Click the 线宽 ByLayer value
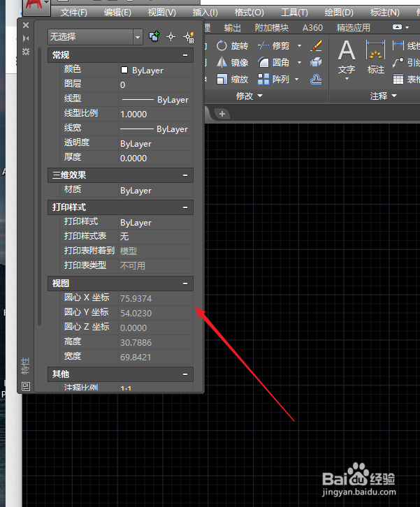 [156, 129]
